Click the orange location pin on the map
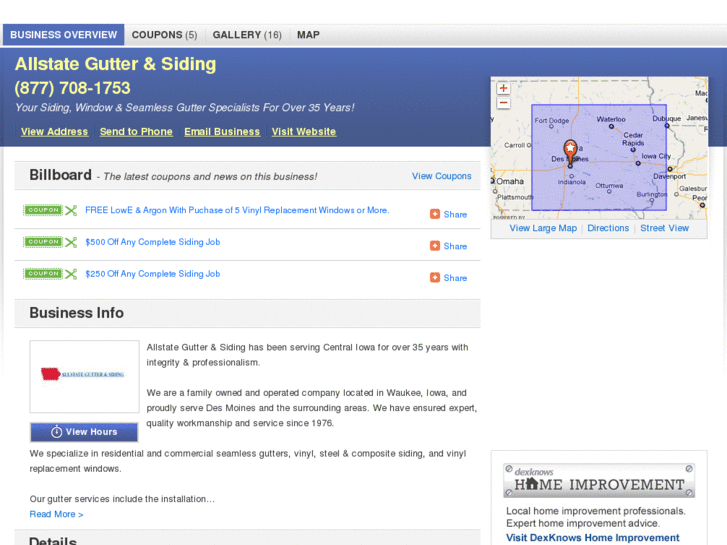 click(570, 151)
